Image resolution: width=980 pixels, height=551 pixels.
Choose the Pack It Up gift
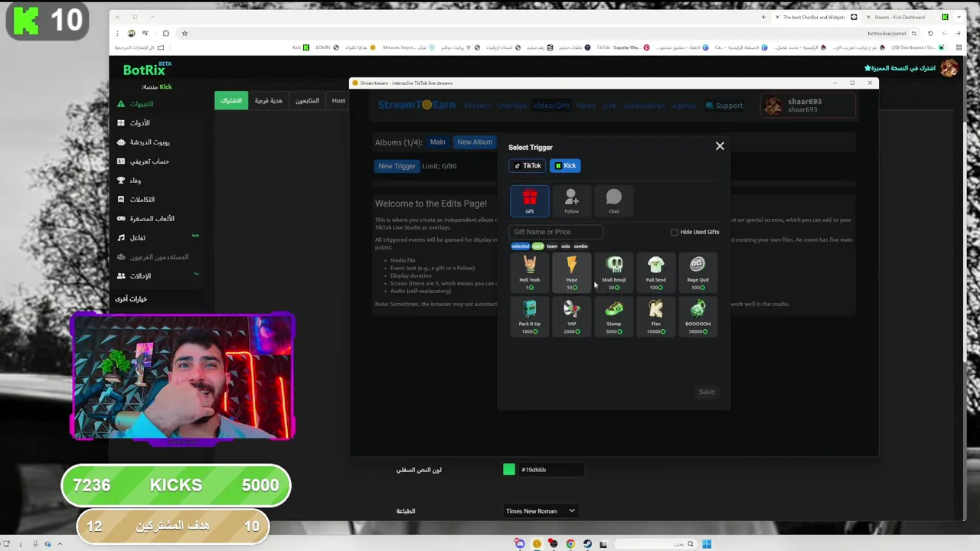529,317
